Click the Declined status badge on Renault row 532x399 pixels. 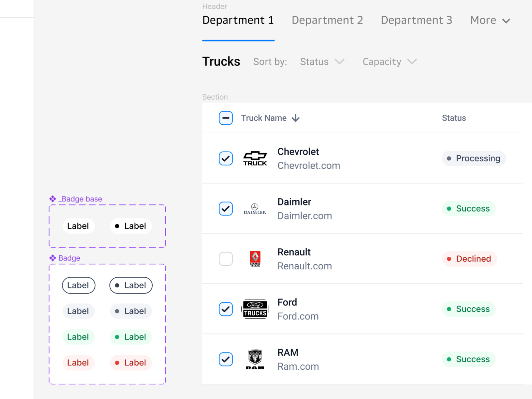pos(469,259)
